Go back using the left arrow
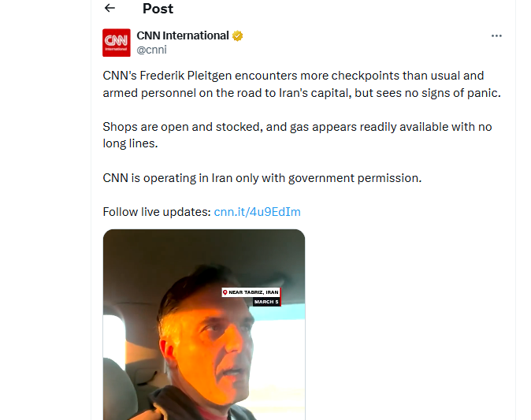The width and height of the screenshot is (531, 420). coord(110,8)
